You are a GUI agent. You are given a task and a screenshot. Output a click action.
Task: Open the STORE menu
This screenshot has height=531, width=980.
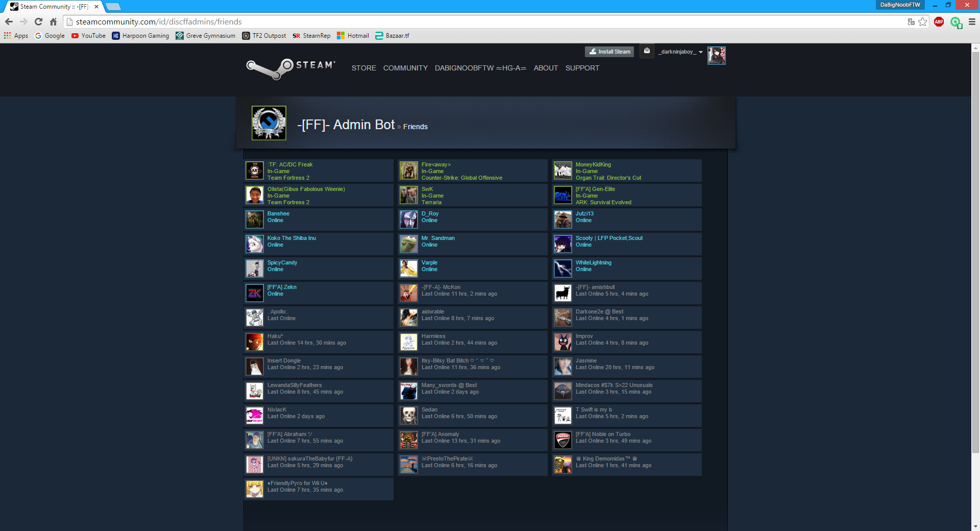[x=363, y=68]
